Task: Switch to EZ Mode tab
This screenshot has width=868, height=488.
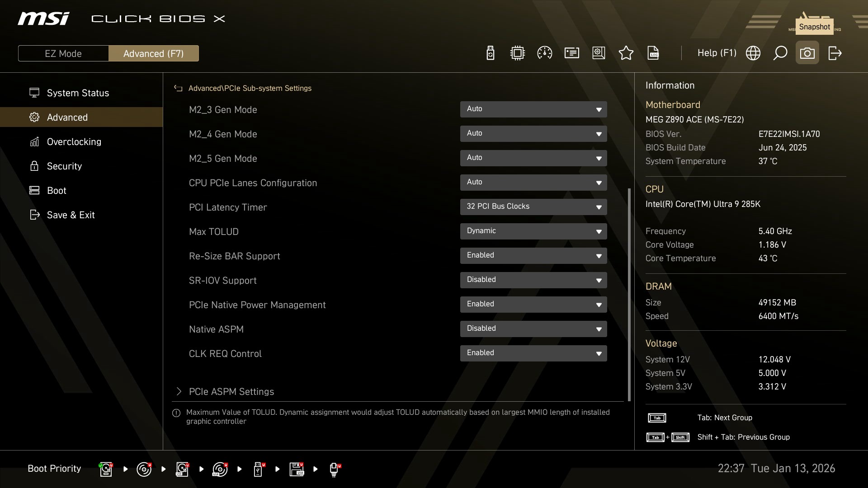Action: coord(63,54)
